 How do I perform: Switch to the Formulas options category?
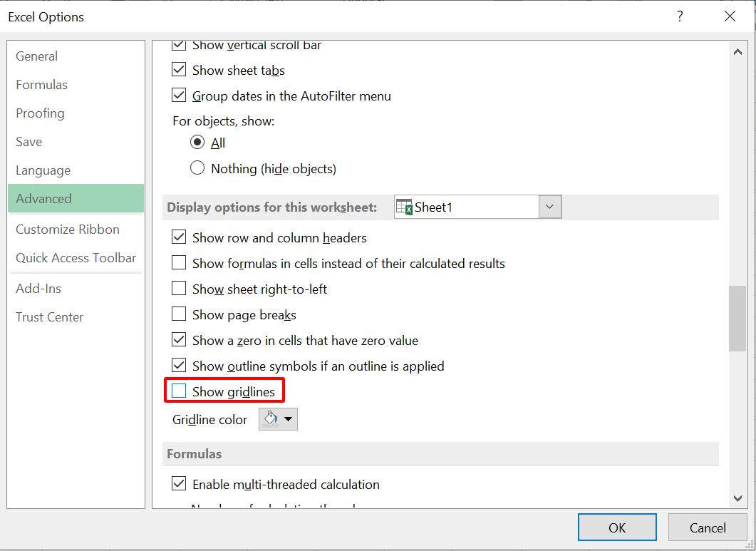(41, 84)
